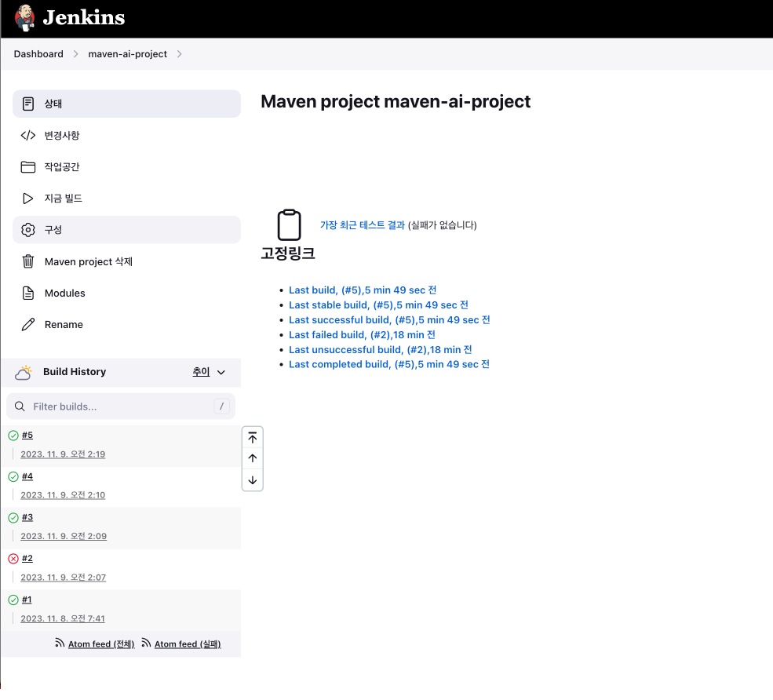This screenshot has width=773, height=700.
Task: Click the 상태 document icon
Action: (x=28, y=104)
